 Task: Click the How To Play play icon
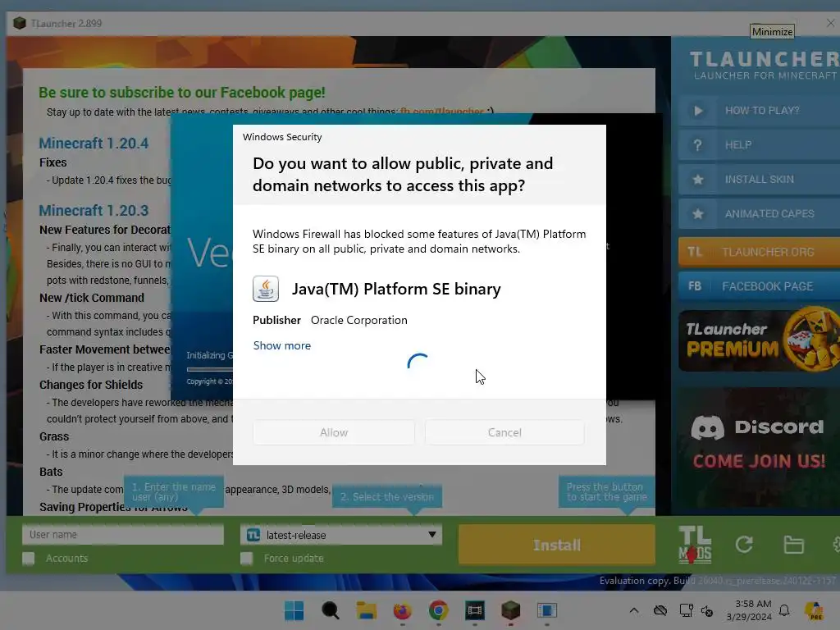point(698,111)
